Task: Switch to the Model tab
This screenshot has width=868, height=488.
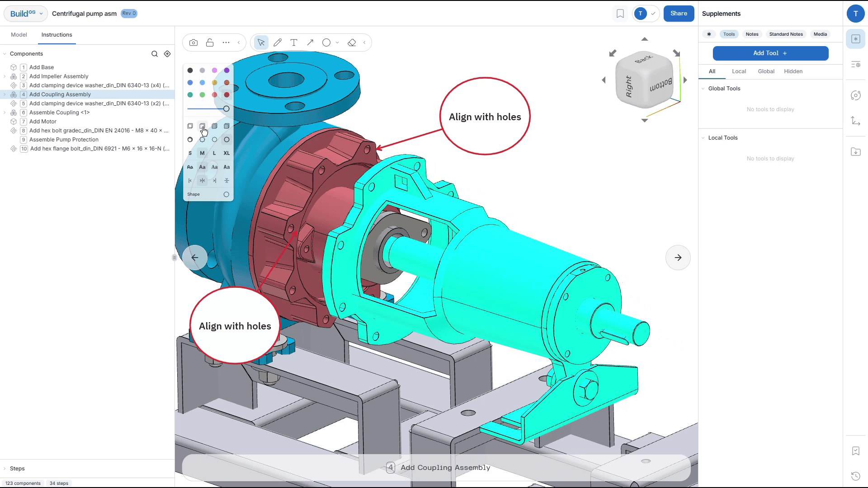Action: [x=19, y=35]
